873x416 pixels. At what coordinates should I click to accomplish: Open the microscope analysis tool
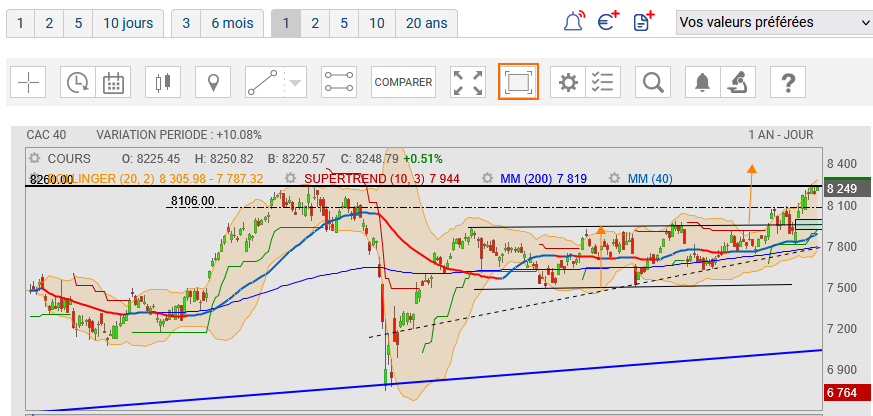click(738, 82)
